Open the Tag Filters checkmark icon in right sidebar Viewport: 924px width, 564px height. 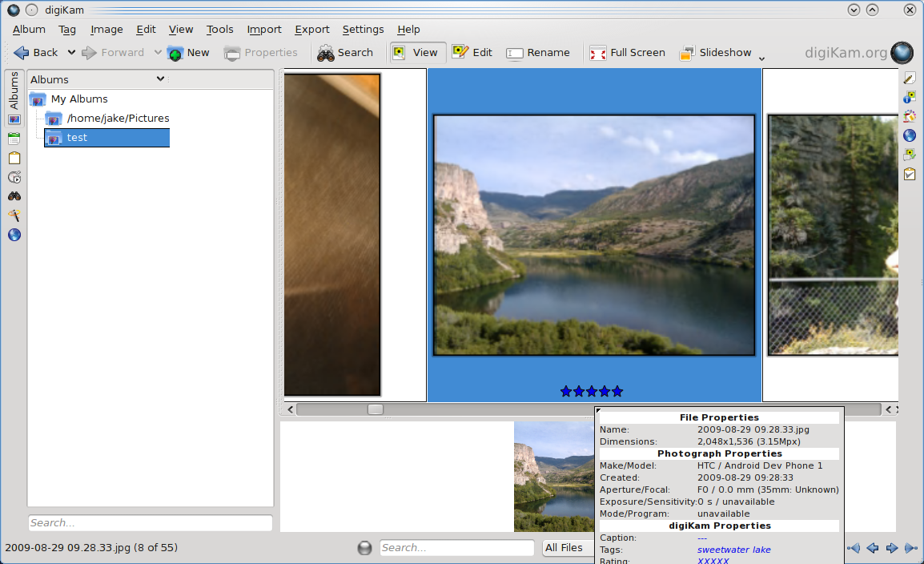(x=910, y=174)
